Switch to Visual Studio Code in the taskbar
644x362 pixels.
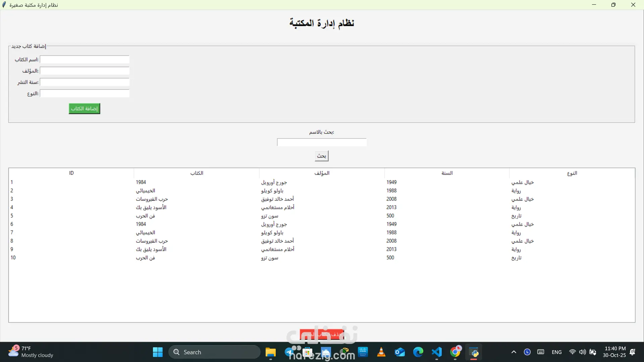[x=436, y=352]
